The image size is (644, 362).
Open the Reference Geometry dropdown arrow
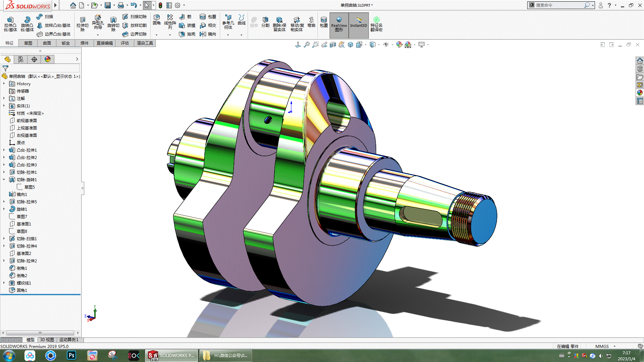[x=228, y=35]
